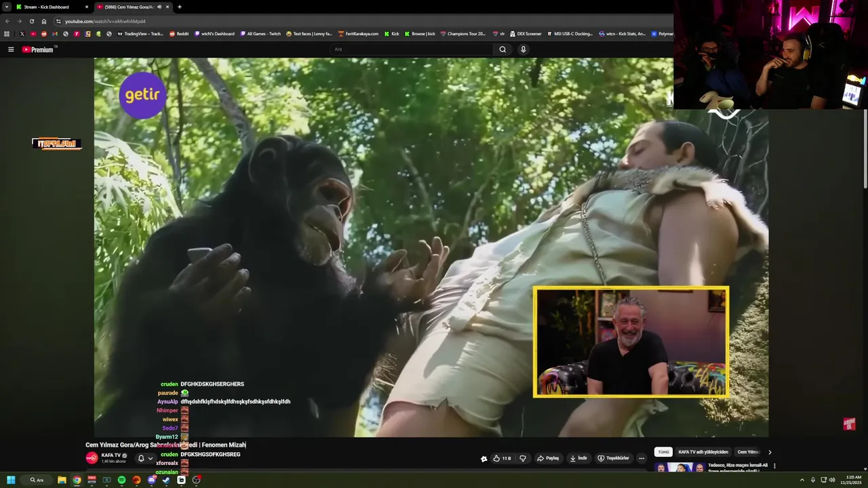Open the DEX Screener bookmark
The width and height of the screenshot is (868, 488).
click(x=525, y=33)
